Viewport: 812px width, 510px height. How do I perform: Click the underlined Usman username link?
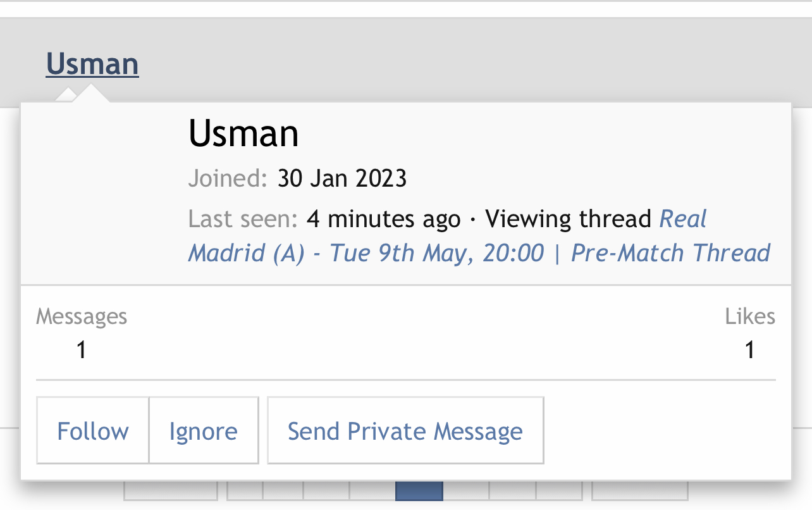tap(92, 65)
